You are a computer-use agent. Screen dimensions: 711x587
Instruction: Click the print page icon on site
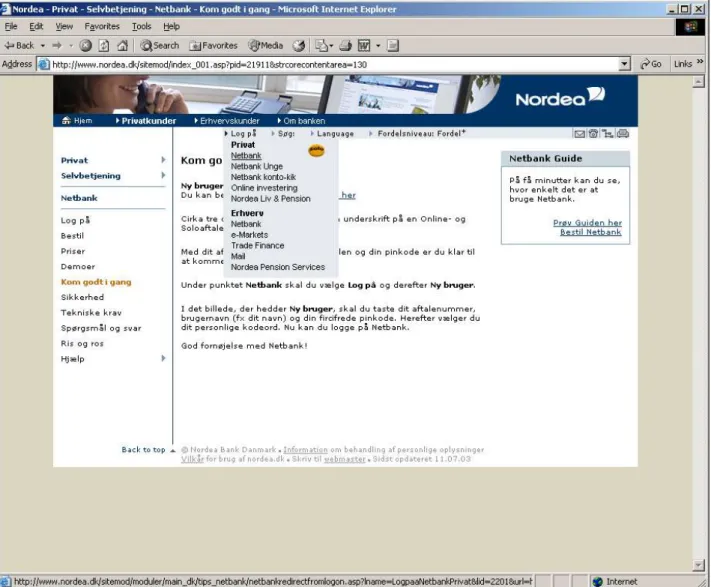click(623, 133)
